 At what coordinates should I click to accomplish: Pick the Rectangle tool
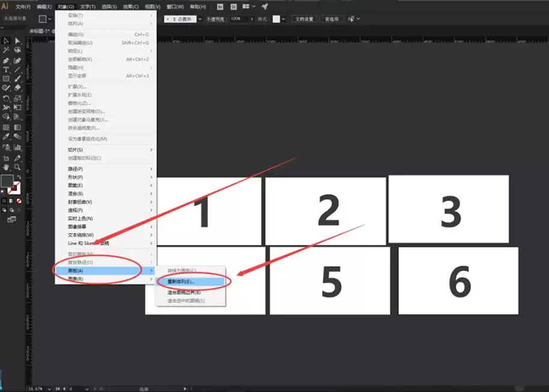(6, 79)
